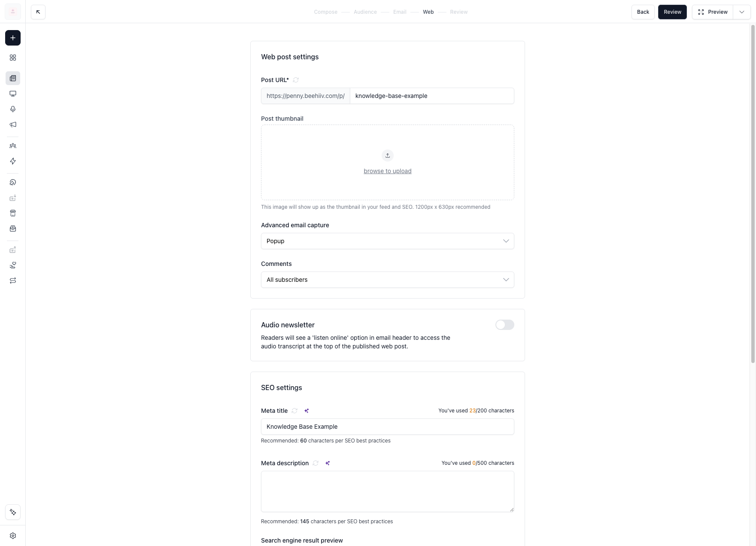Open the two-arrows loop icon in sidebar

pyautogui.click(x=13, y=281)
